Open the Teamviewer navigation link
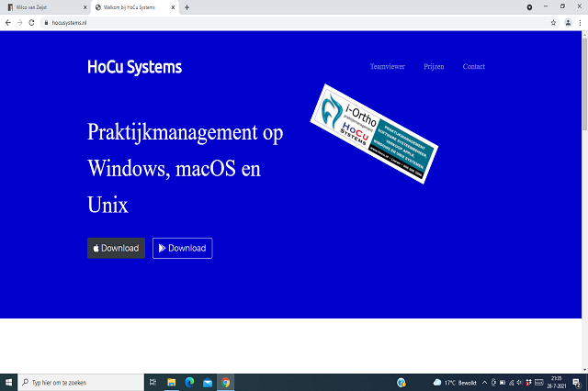Viewport: 588px width, 391px height. click(x=388, y=67)
